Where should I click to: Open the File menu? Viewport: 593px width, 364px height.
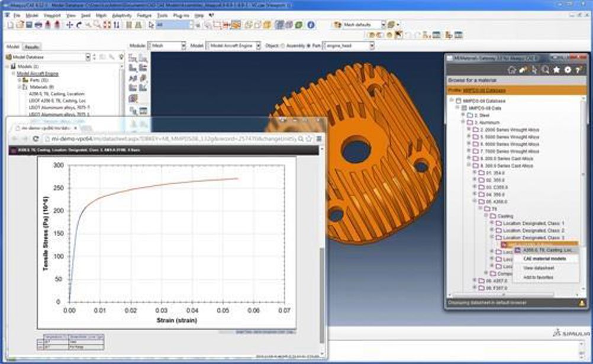(17, 15)
